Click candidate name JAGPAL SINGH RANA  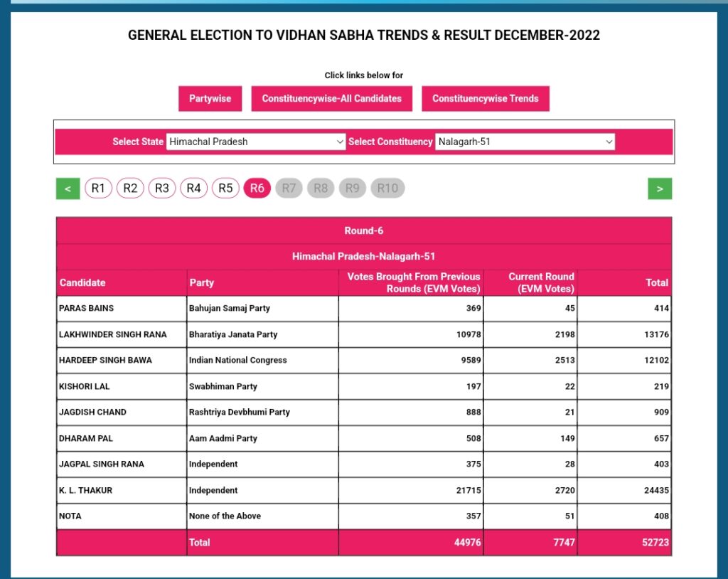click(x=102, y=464)
